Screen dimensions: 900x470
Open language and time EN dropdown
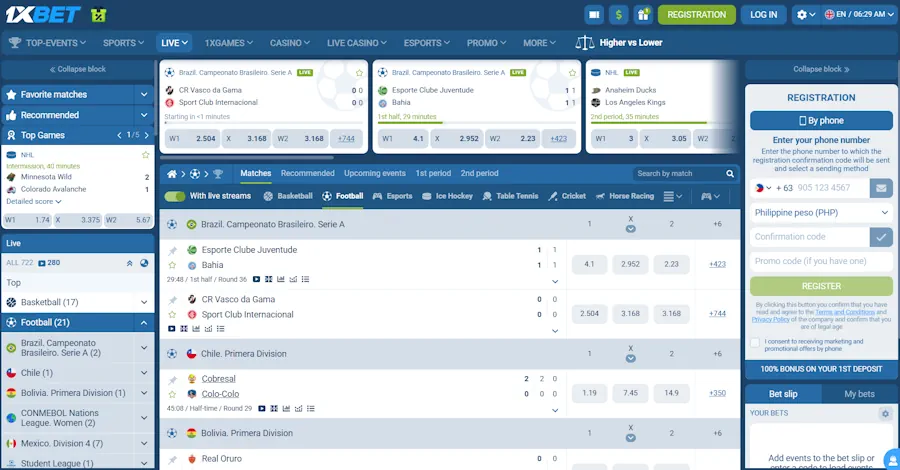point(859,14)
